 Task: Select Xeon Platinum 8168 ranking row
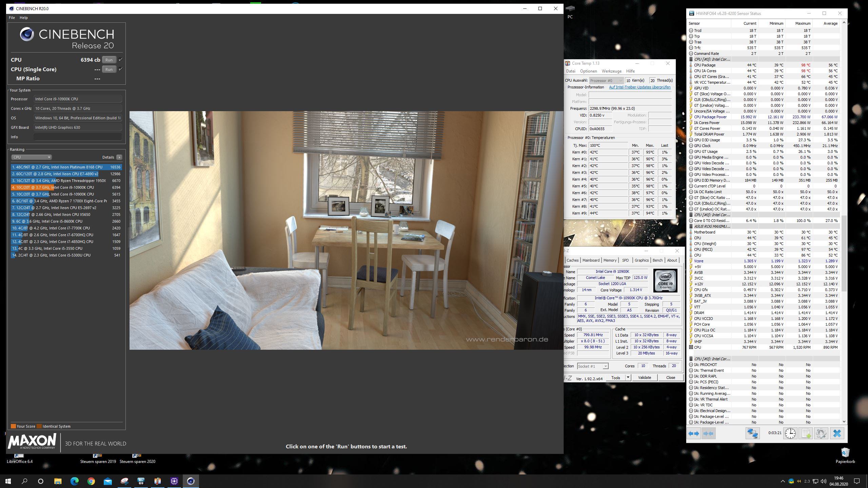66,167
